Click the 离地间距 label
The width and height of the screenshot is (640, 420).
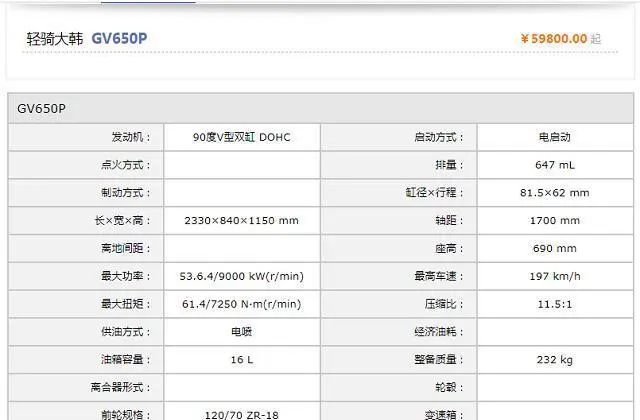pos(126,248)
